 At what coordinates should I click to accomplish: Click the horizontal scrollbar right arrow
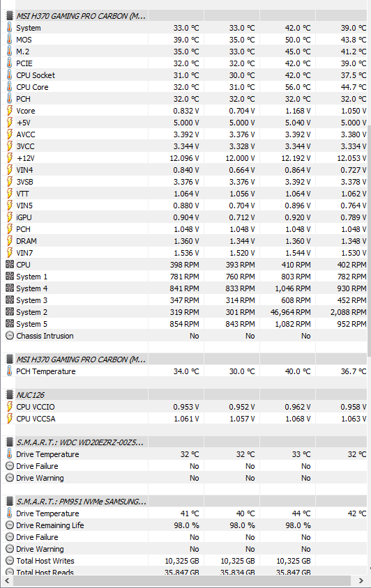(x=361, y=580)
